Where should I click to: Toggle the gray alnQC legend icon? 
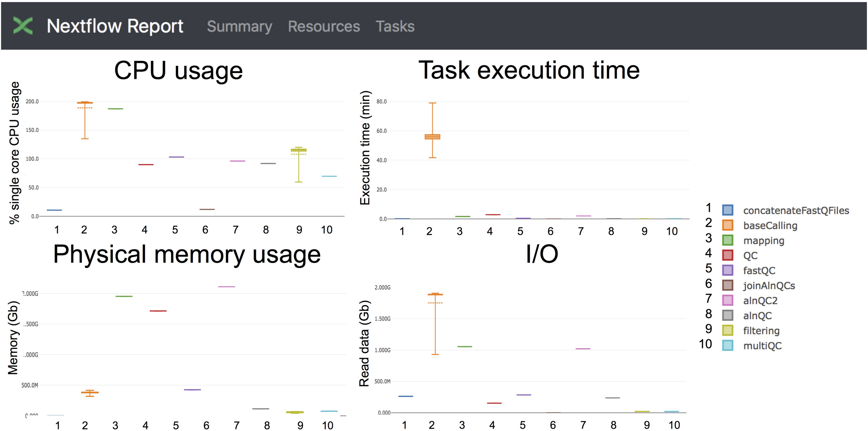tap(727, 315)
